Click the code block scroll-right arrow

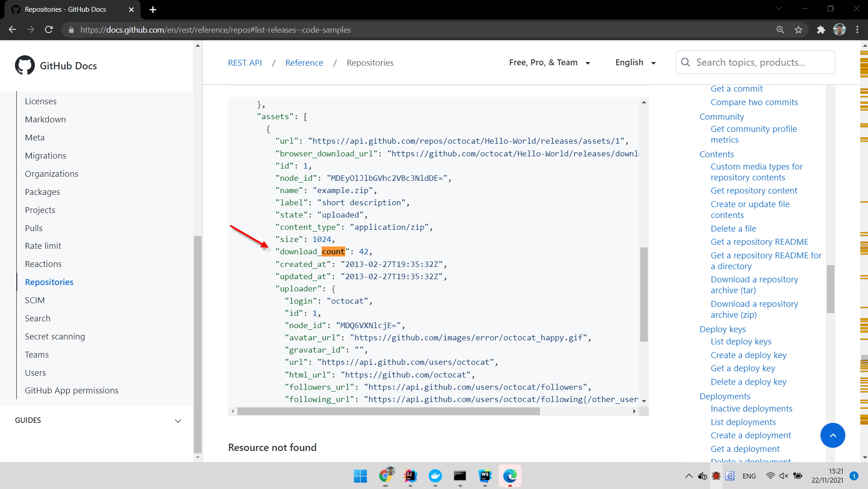634,411
